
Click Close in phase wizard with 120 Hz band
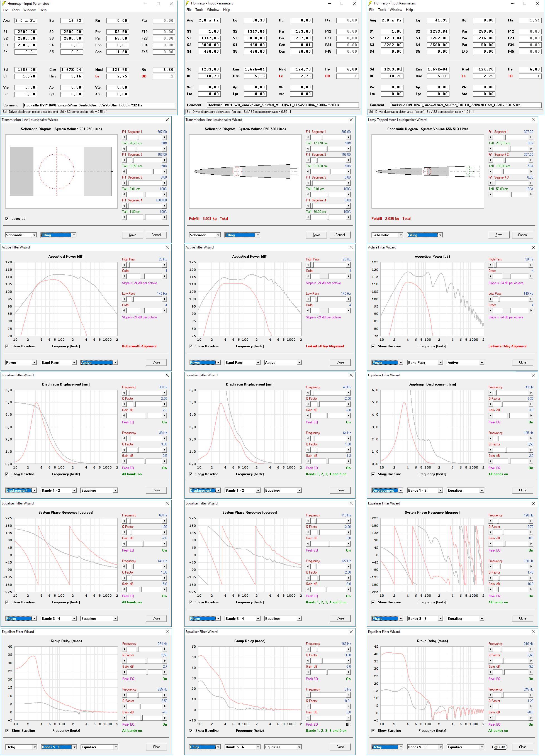tap(523, 618)
